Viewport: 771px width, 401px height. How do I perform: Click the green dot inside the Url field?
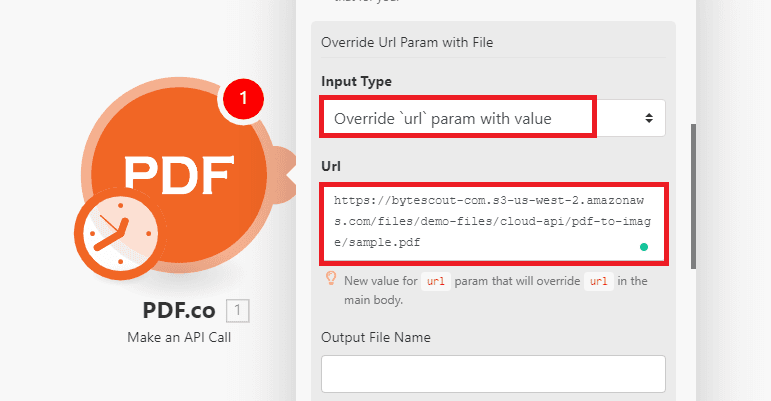(x=643, y=246)
